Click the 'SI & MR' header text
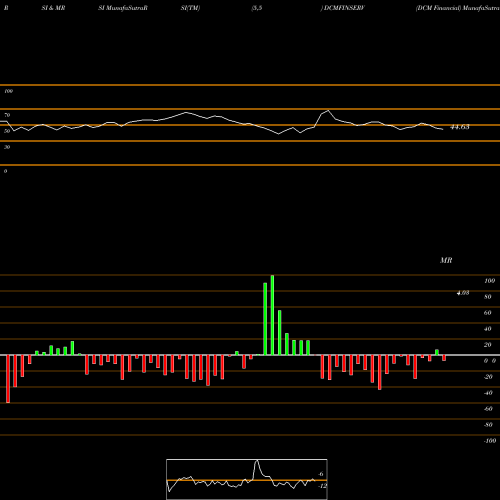This screenshot has width=500, height=500. click(53, 8)
